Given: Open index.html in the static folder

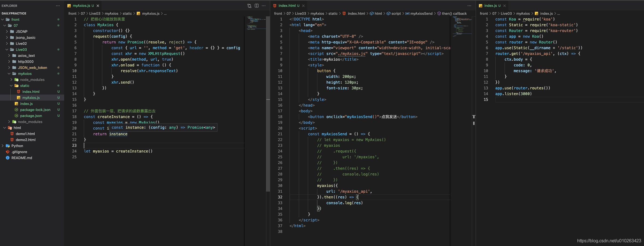Looking at the screenshot, I should click(32, 92).
